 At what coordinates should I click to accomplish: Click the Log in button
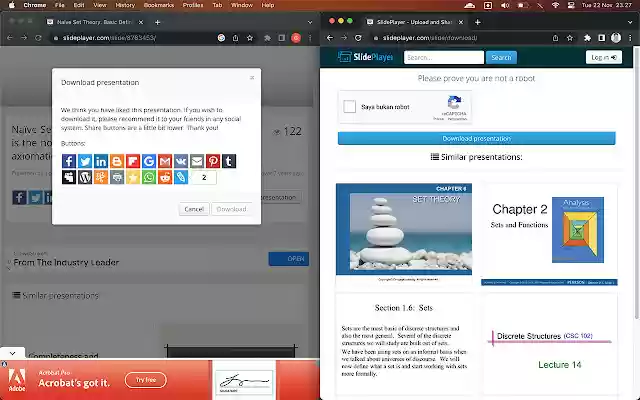click(x=604, y=58)
